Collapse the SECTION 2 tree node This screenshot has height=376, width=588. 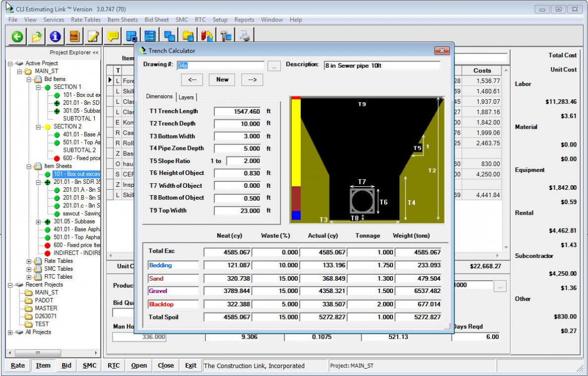[38, 127]
